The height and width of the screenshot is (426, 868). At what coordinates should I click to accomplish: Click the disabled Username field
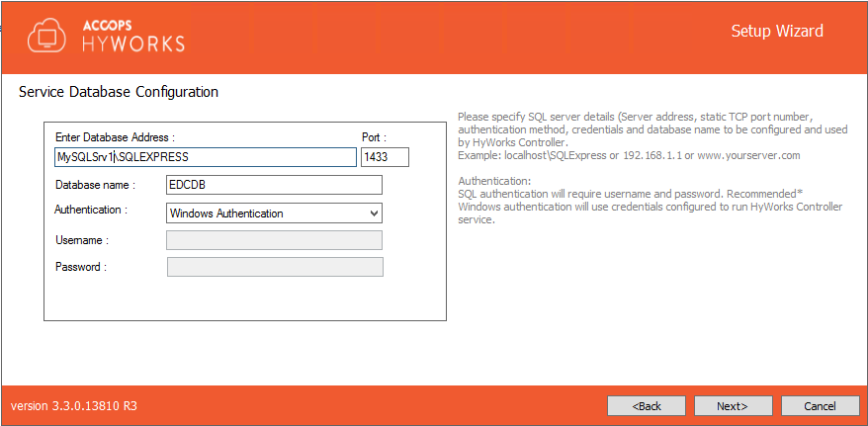(274, 240)
